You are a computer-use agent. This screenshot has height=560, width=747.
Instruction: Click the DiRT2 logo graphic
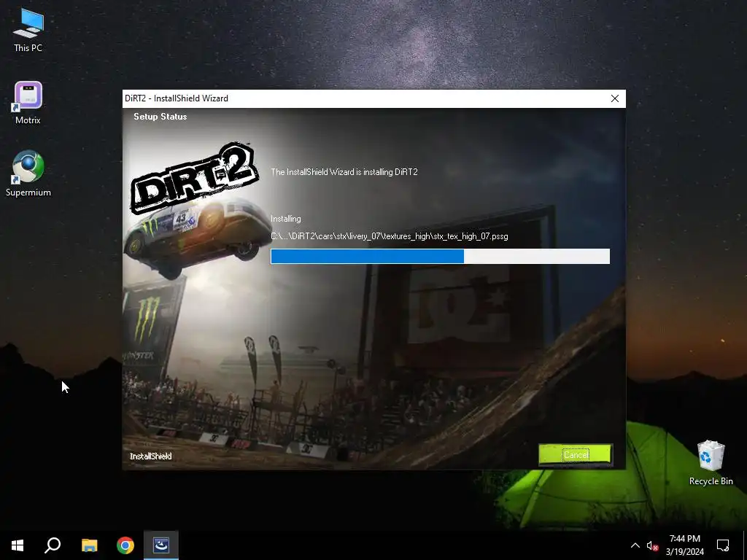[194, 176]
